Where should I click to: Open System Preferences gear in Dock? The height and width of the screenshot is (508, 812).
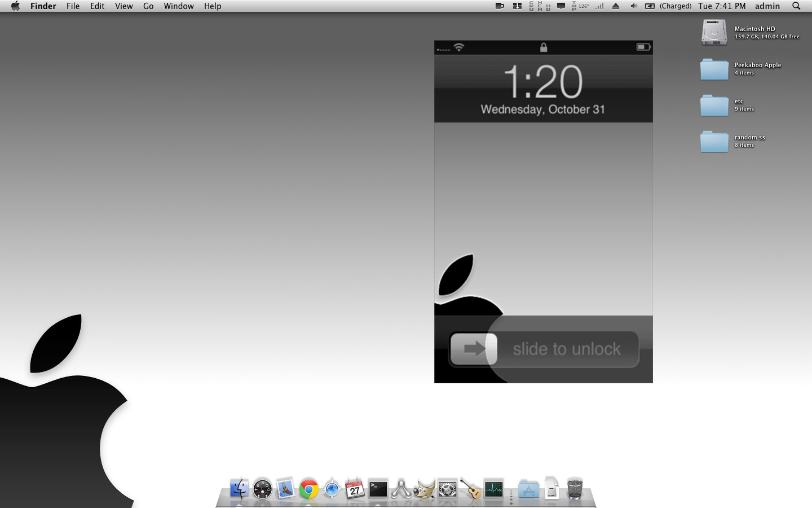(x=447, y=489)
